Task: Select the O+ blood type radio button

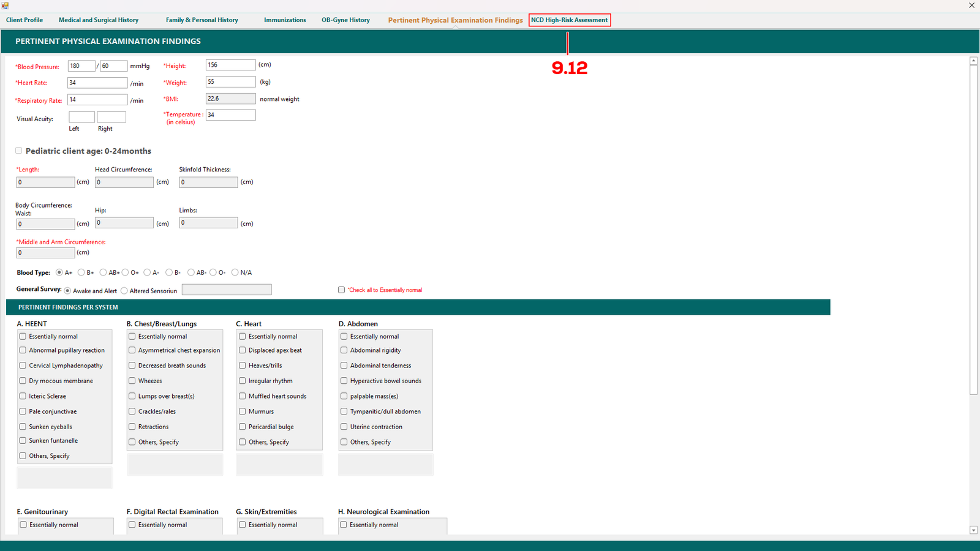Action: pos(126,272)
